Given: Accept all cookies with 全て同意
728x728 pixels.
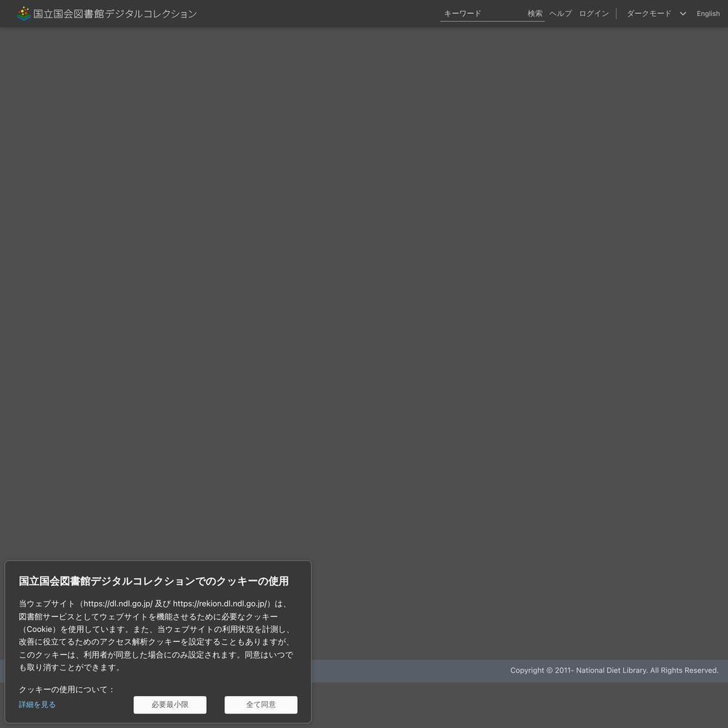Looking at the screenshot, I should tap(261, 705).
